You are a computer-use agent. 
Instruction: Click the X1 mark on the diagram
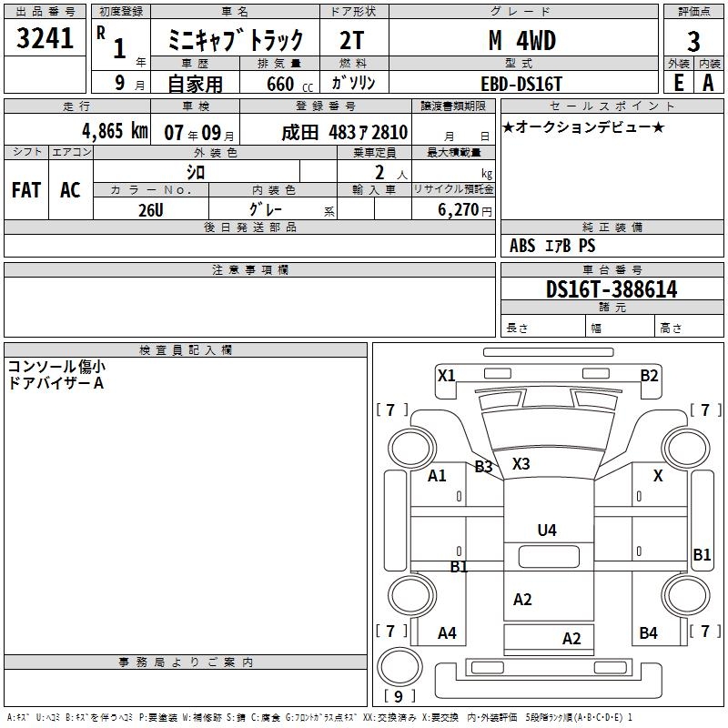[x=446, y=375]
